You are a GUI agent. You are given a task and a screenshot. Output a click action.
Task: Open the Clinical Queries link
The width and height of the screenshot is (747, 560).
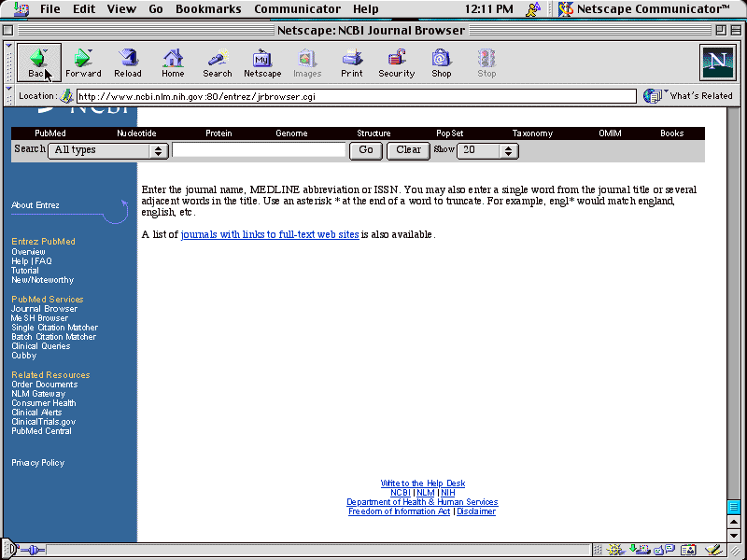coord(40,346)
